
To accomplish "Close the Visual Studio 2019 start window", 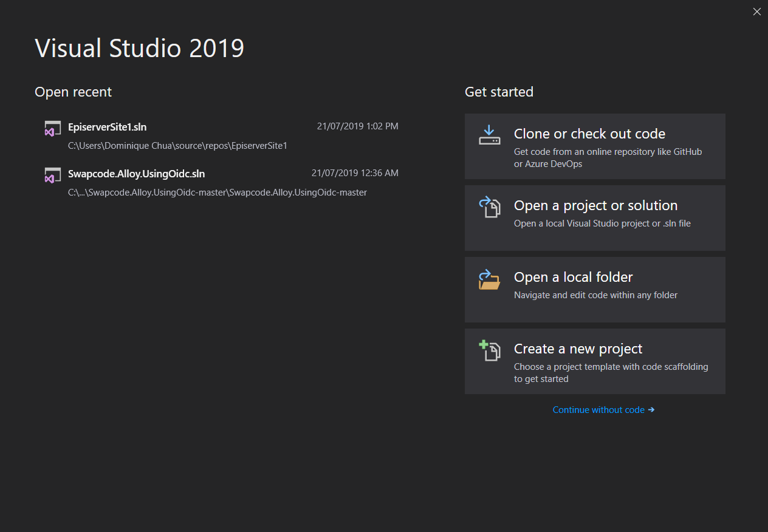I will tap(756, 12).
